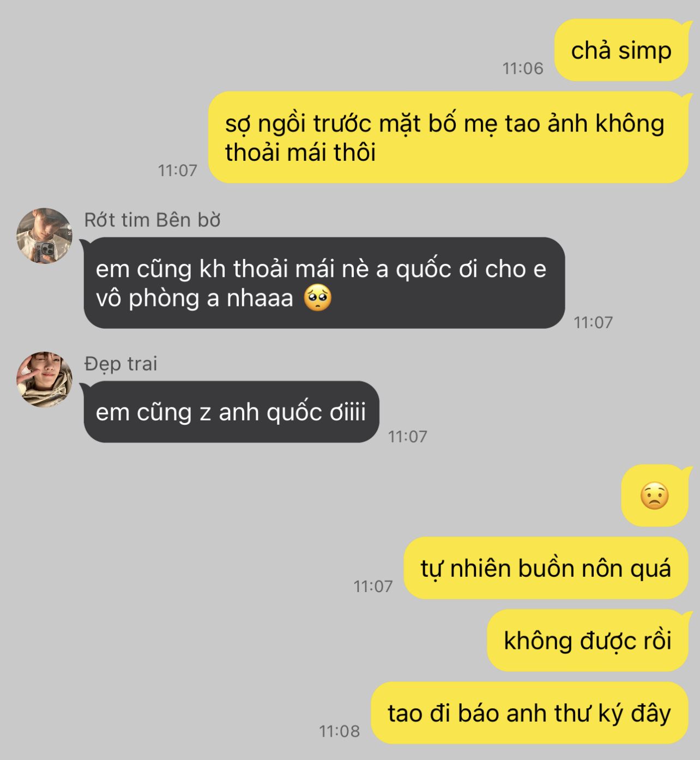Select message 'tự nhiên buồn nôn quá'
The height and width of the screenshot is (760, 700).
click(546, 568)
